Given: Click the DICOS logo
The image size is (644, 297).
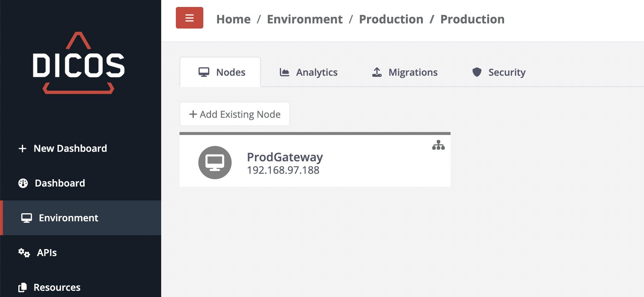Looking at the screenshot, I should tap(79, 63).
